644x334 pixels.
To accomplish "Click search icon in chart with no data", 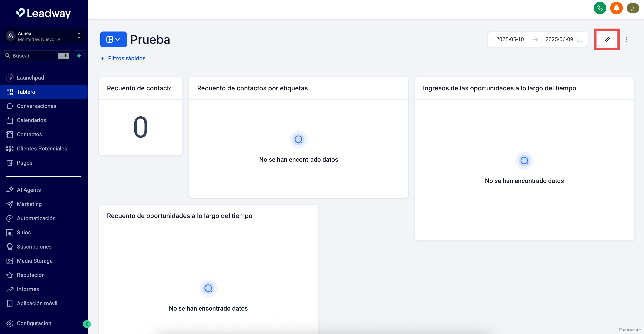I will click(x=298, y=139).
